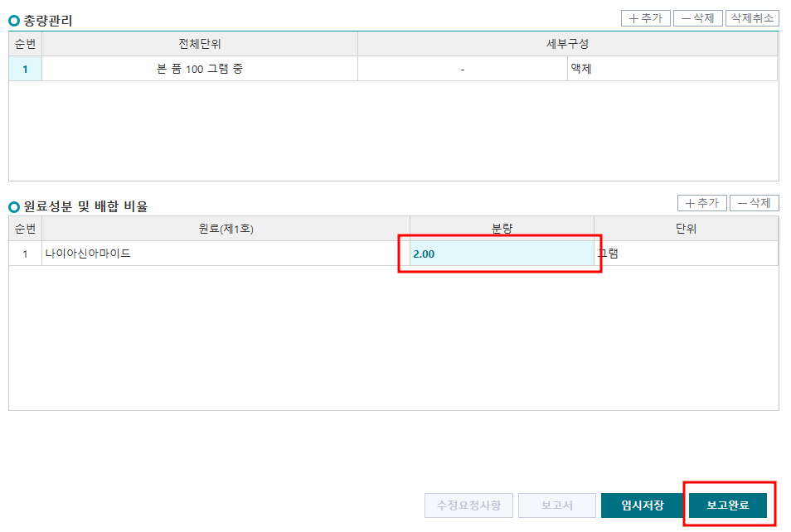Click the 총량관리 section title
The height and width of the screenshot is (532, 791).
coord(48,21)
